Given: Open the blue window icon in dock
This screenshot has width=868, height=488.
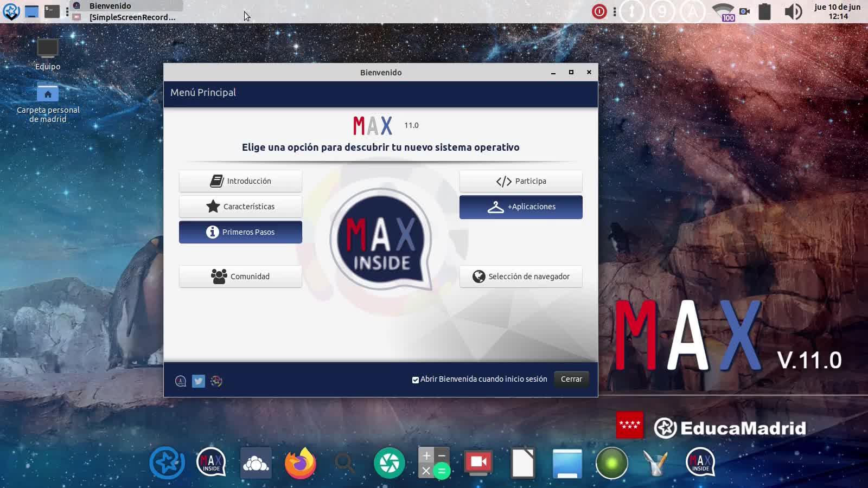Looking at the screenshot, I should [567, 464].
